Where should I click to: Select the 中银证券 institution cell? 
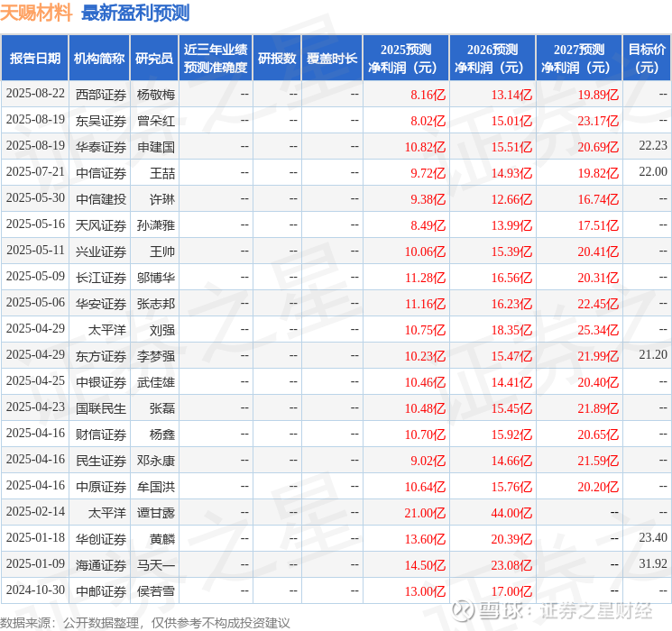coord(101,382)
